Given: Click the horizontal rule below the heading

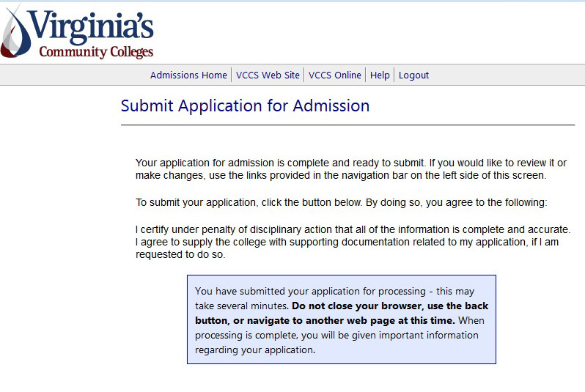Looking at the screenshot, I should click(347, 125).
